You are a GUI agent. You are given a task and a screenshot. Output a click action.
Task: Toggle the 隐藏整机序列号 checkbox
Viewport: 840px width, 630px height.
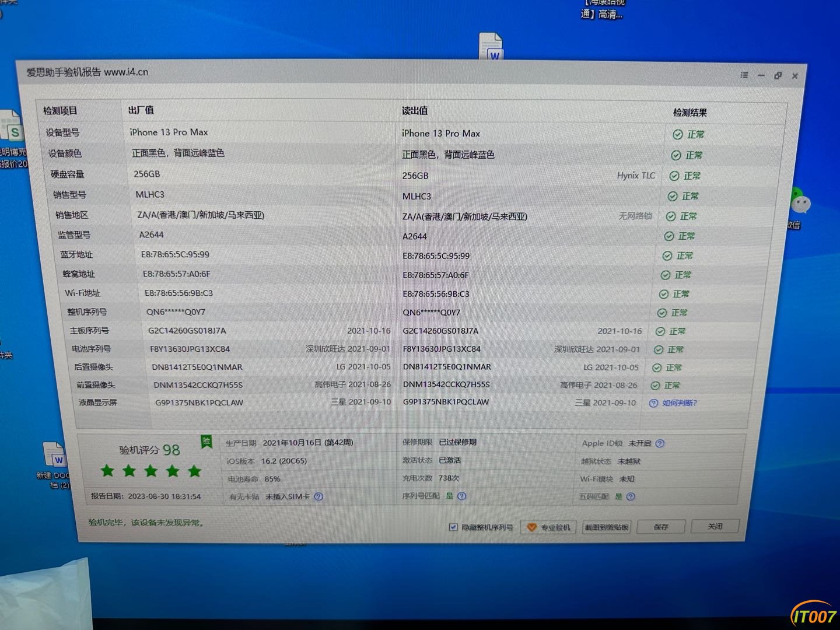453,527
